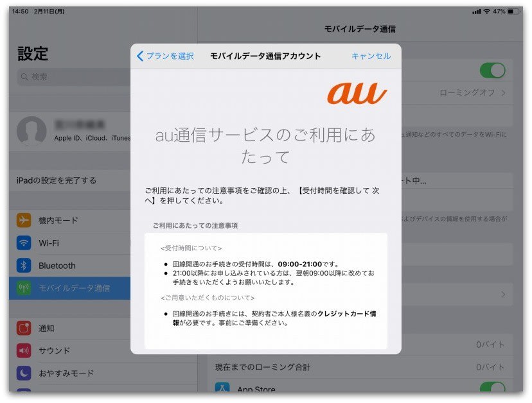
Task: Open the 通知 notifications icon
Action: pos(24,328)
